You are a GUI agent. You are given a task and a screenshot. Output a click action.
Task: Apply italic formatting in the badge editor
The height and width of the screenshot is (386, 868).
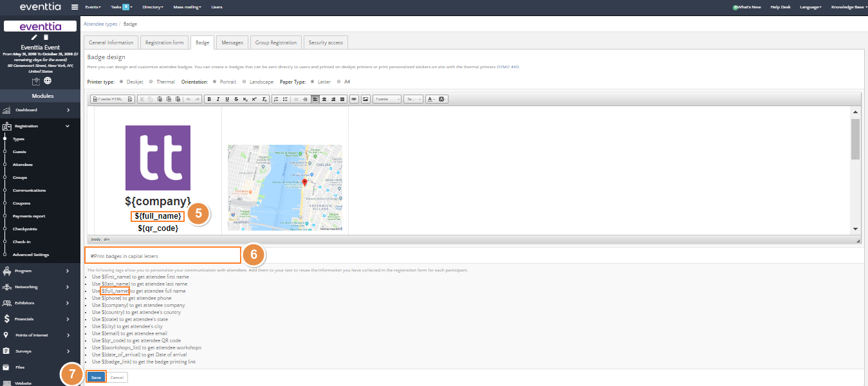tap(218, 99)
